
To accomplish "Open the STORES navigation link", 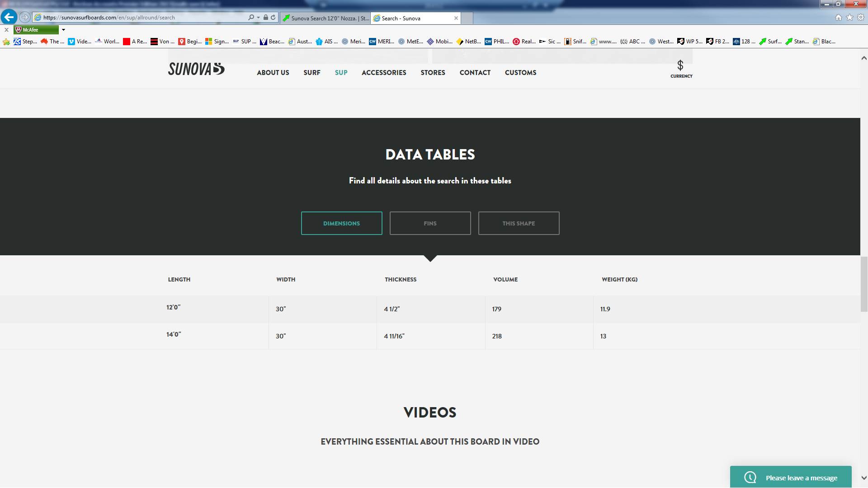I will point(433,73).
